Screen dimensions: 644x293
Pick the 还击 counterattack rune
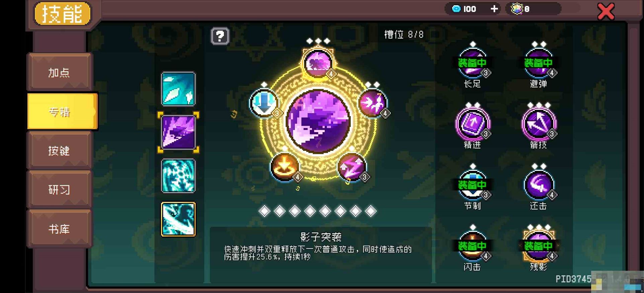click(539, 185)
